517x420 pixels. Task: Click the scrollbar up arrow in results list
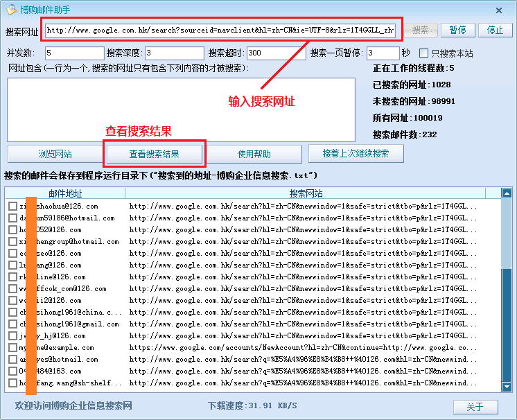tap(507, 193)
